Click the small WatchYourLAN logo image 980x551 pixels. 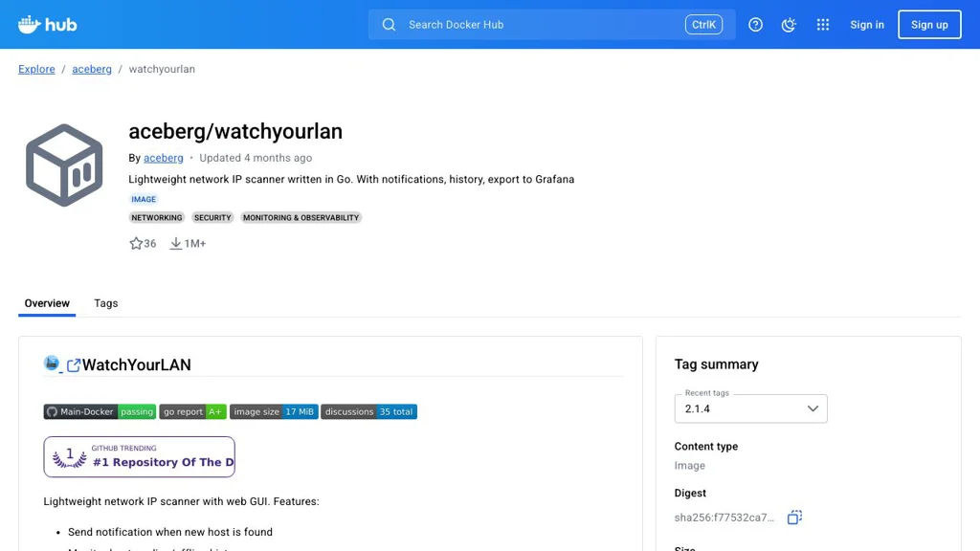(52, 363)
